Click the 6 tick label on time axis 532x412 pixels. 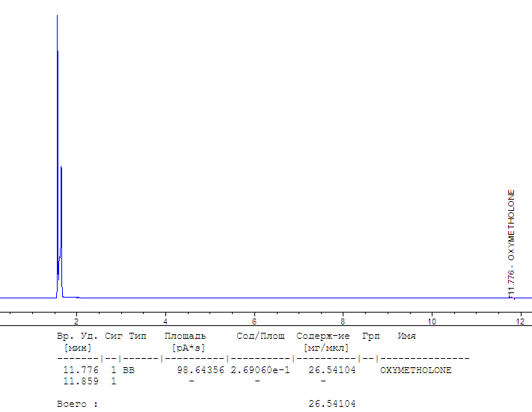tap(254, 321)
